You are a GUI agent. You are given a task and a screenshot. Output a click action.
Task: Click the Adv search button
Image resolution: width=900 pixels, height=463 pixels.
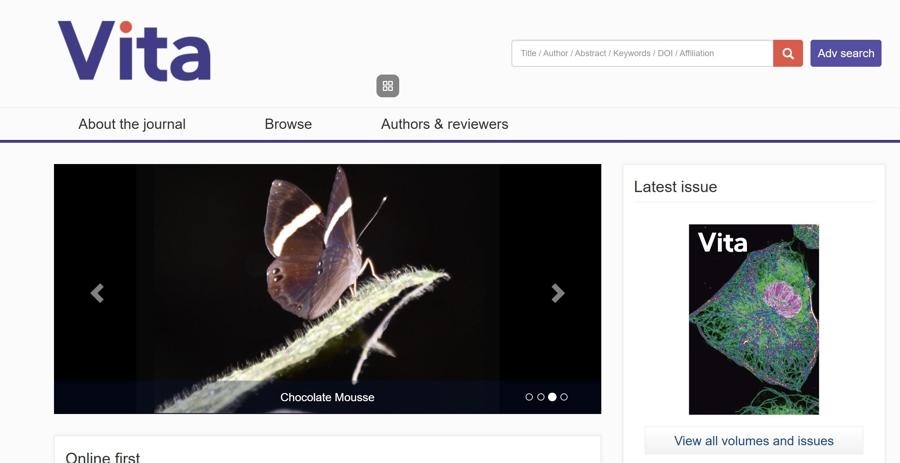(x=845, y=53)
